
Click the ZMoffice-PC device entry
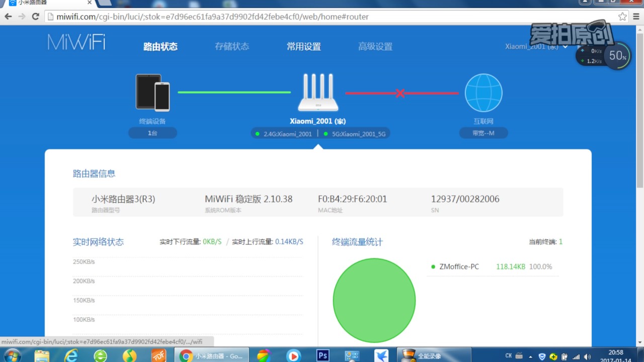pos(459,267)
